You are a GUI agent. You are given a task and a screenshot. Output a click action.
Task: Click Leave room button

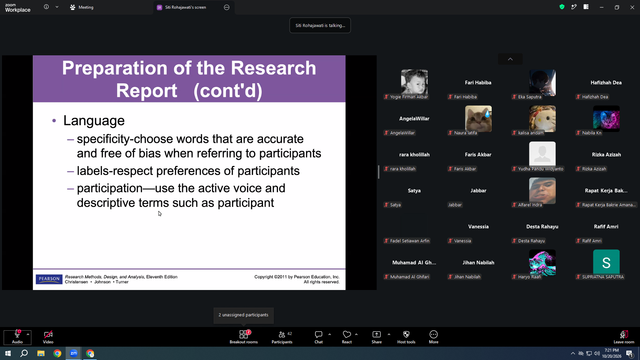(624, 337)
